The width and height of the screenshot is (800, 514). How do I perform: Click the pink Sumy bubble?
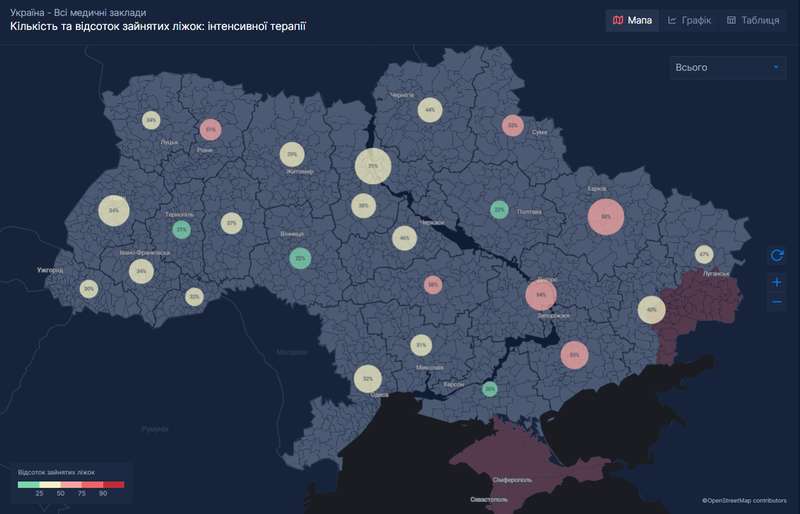tap(513, 126)
